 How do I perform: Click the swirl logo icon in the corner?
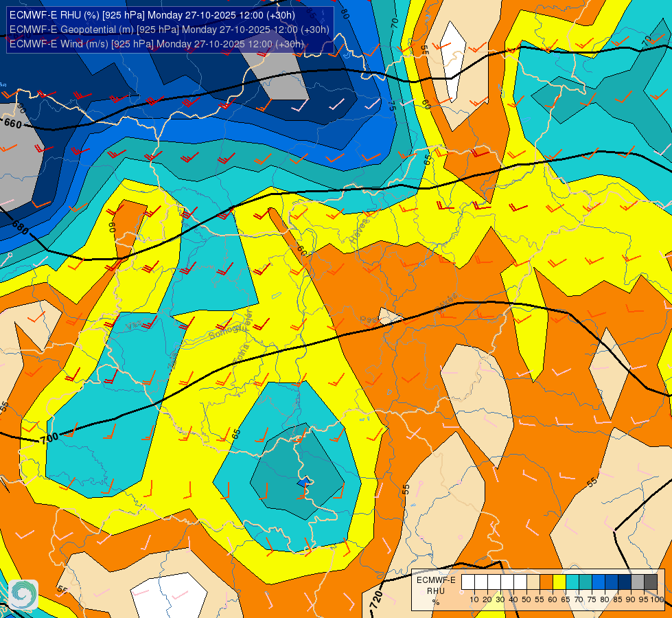[23, 595]
